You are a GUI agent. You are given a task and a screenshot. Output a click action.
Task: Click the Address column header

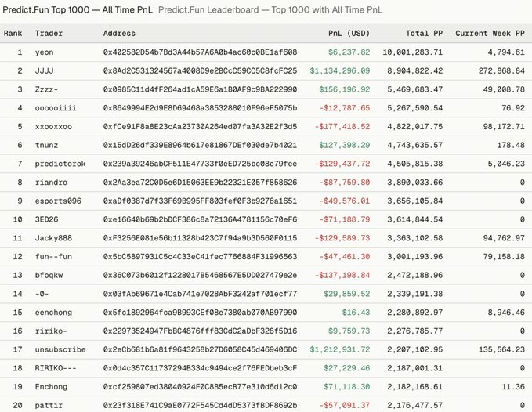tap(119, 33)
